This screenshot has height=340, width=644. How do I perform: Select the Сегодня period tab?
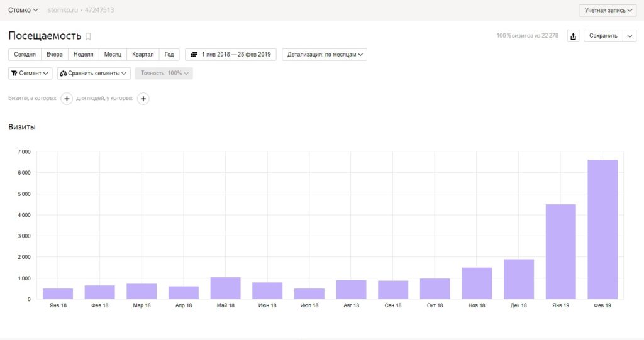(x=25, y=54)
